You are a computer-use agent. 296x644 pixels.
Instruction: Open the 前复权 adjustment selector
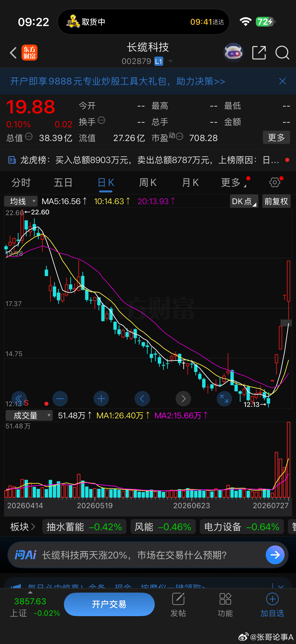click(276, 201)
